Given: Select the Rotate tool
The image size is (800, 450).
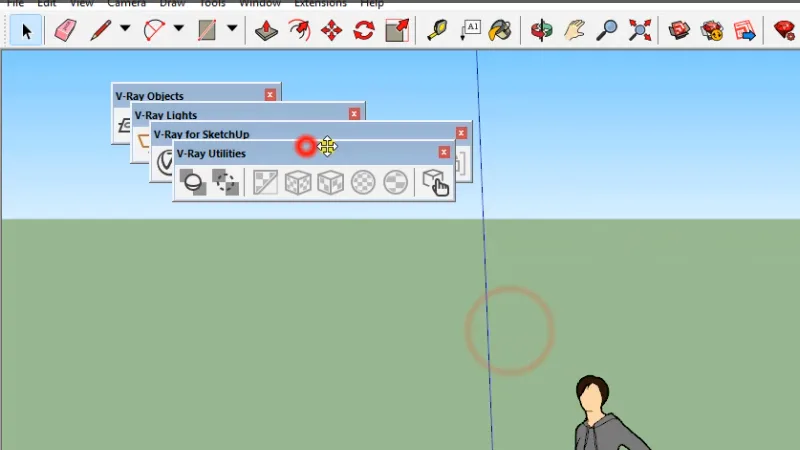Looking at the screenshot, I should pos(364,31).
